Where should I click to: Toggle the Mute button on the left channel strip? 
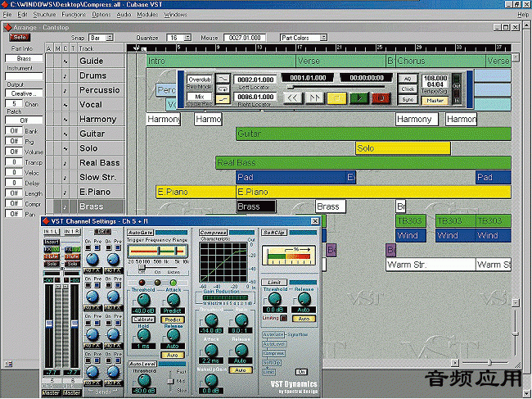click(x=52, y=256)
